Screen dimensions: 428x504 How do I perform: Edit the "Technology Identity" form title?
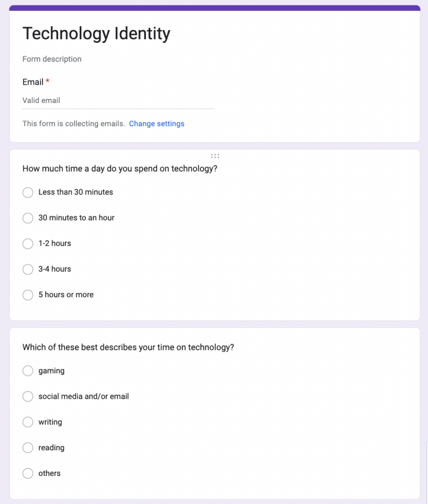tap(97, 34)
